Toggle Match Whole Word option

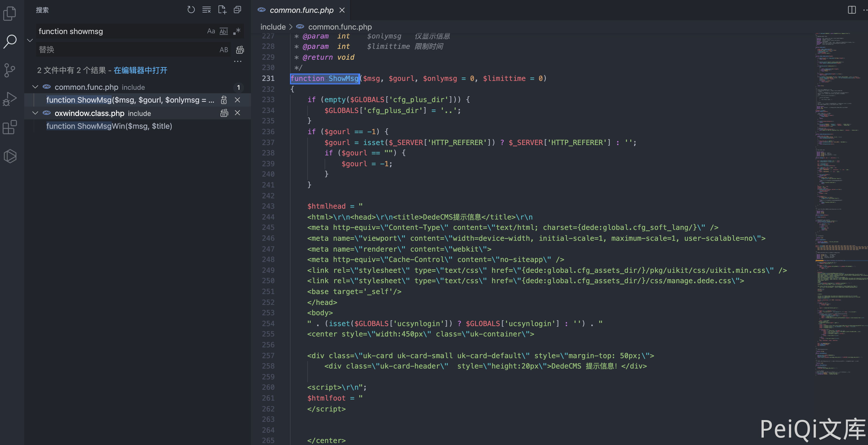coord(224,31)
